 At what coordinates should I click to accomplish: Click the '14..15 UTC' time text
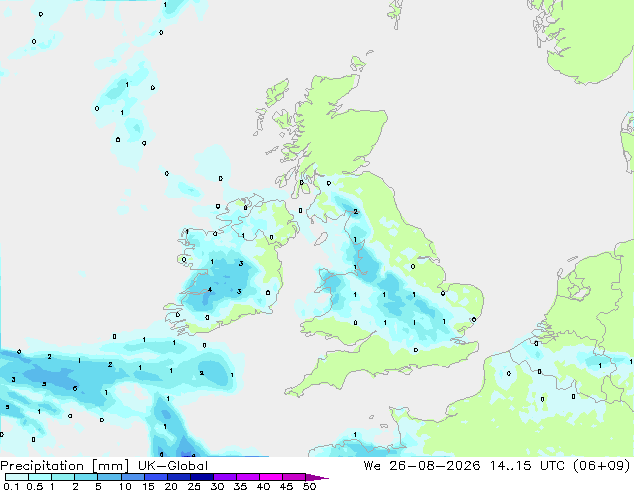tap(528, 466)
